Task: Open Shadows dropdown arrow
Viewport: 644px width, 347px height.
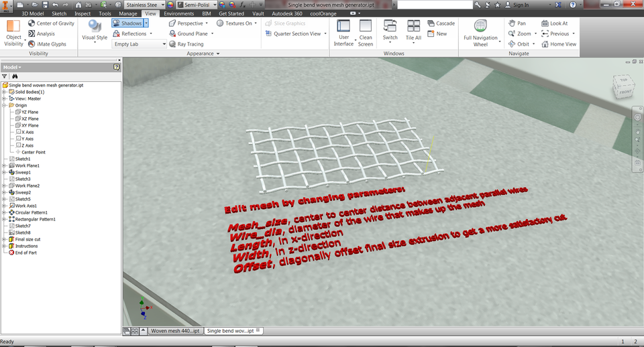Action: [x=146, y=23]
